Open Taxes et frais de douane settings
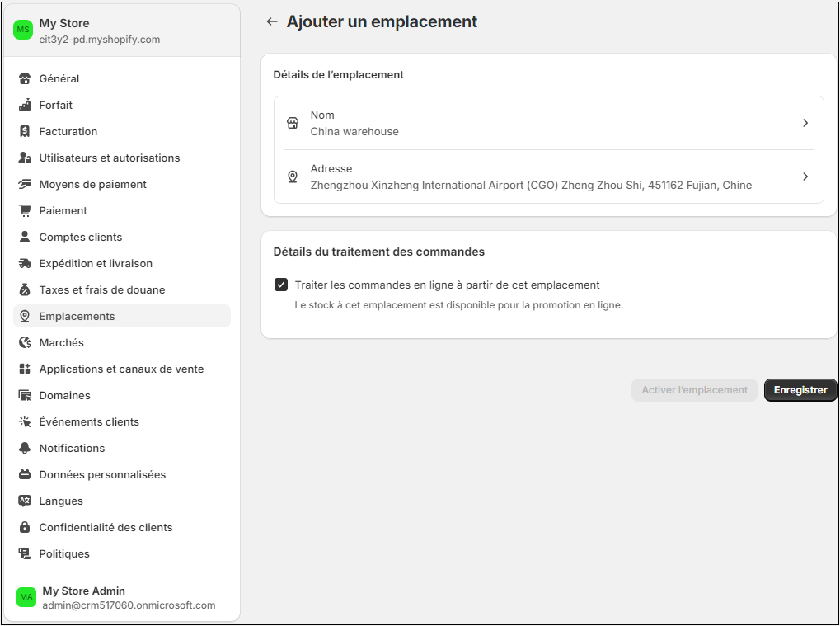 click(102, 290)
